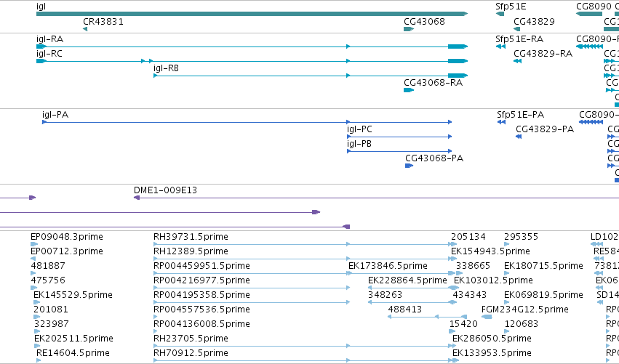
Task: Click the EK133953.5prime feature label
Action: pyautogui.click(x=492, y=353)
